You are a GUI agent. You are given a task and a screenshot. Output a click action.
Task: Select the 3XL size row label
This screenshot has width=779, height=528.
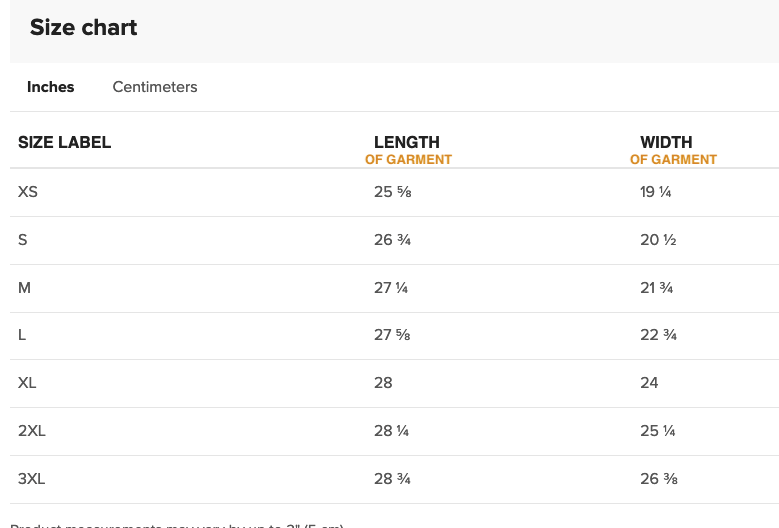pyautogui.click(x=31, y=479)
